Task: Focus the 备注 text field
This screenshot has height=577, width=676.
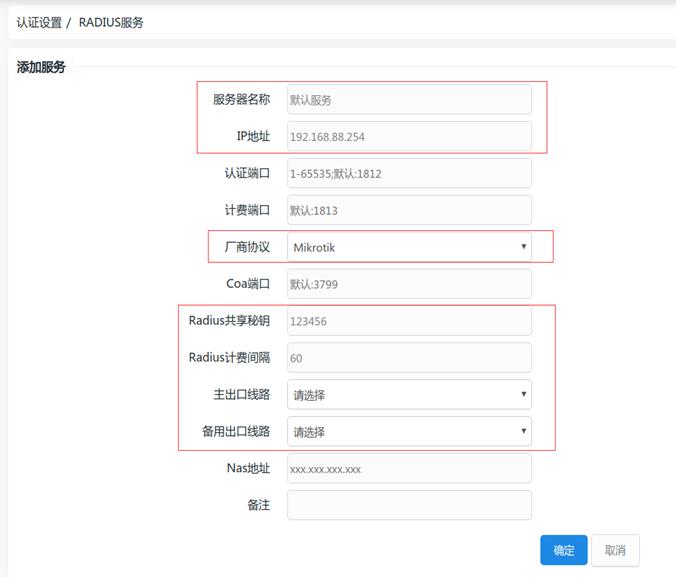Action: click(409, 505)
